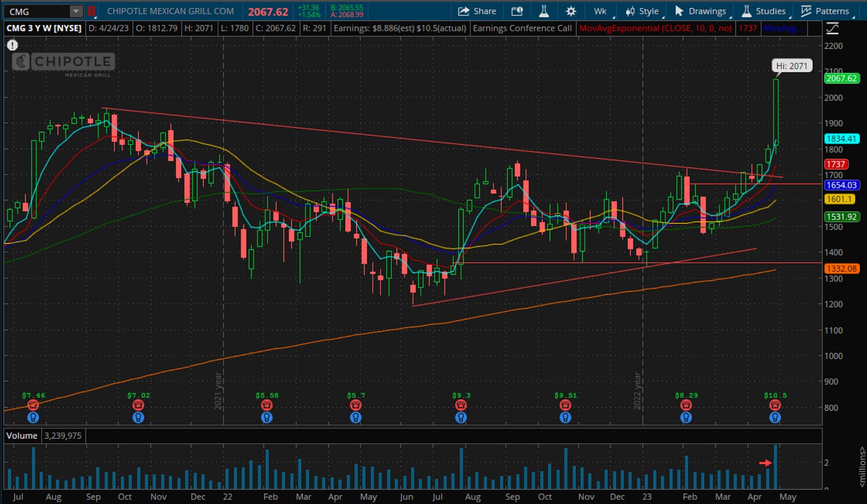Click the $10.5 earnings phone icon
The height and width of the screenshot is (504, 867).
775,405
